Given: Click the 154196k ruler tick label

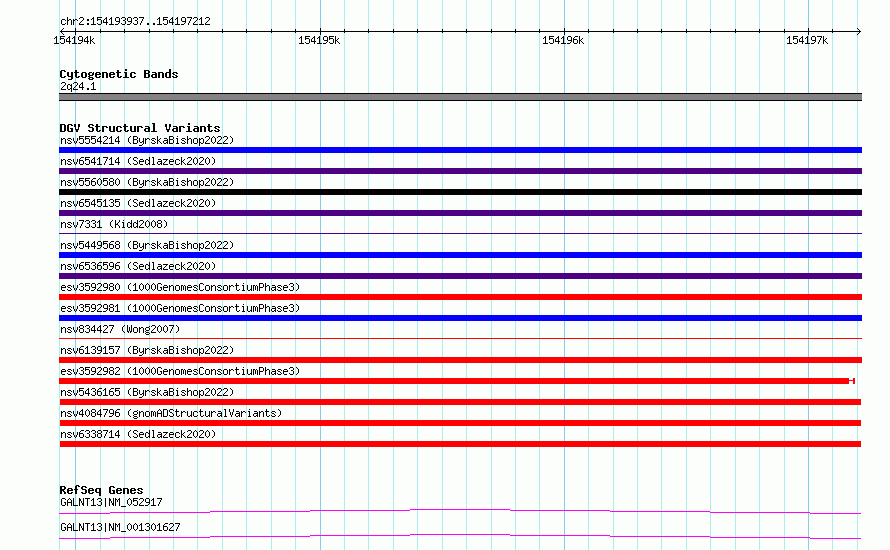Looking at the screenshot, I should coord(563,40).
